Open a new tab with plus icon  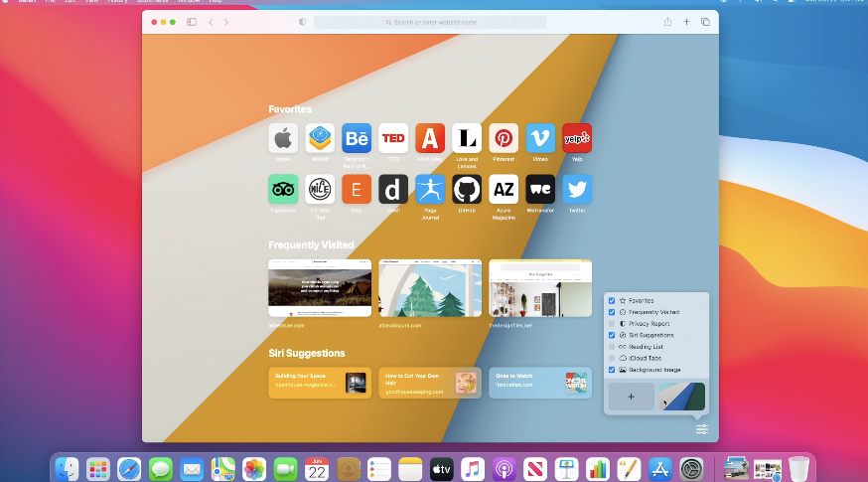pos(686,22)
